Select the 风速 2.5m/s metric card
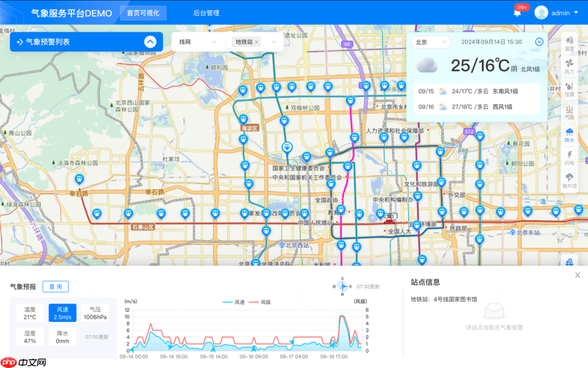This screenshot has width=588, height=368. tap(61, 313)
